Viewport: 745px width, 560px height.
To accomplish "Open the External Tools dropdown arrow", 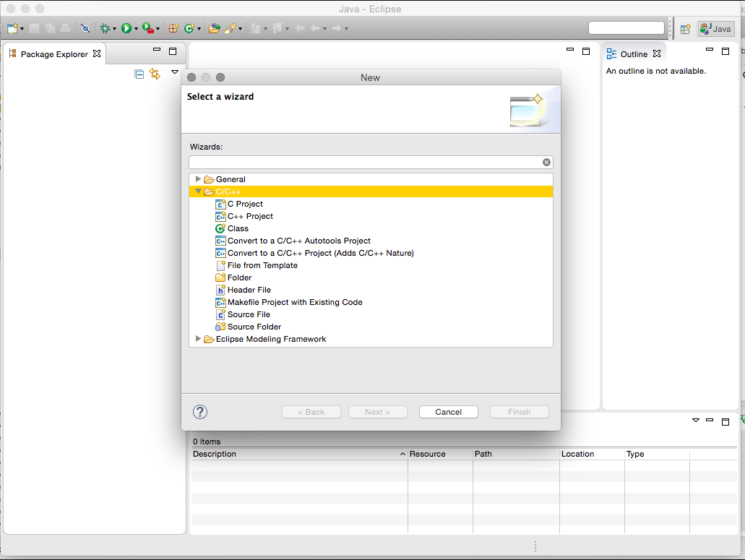I will click(158, 29).
